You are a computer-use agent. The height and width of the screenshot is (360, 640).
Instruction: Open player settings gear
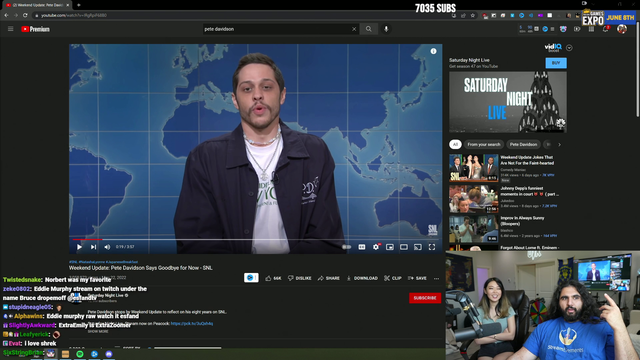pos(376,247)
